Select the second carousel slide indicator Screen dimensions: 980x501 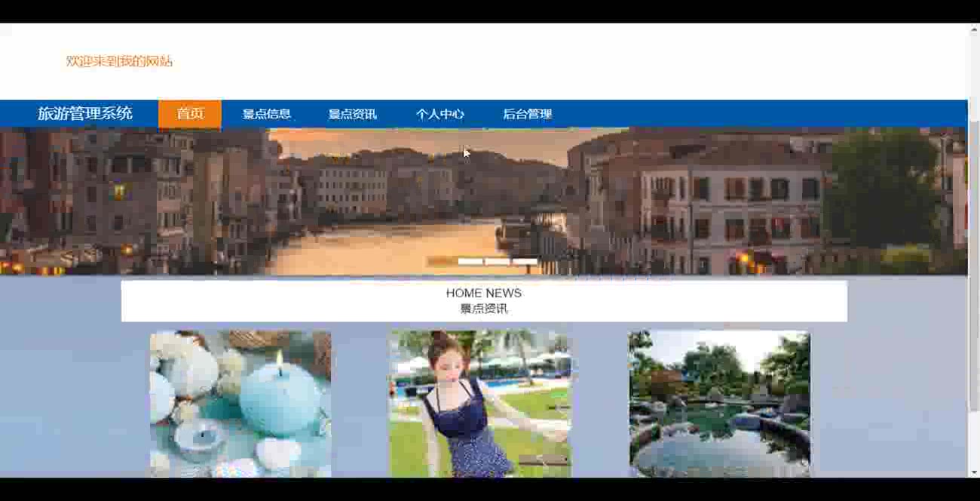click(470, 262)
